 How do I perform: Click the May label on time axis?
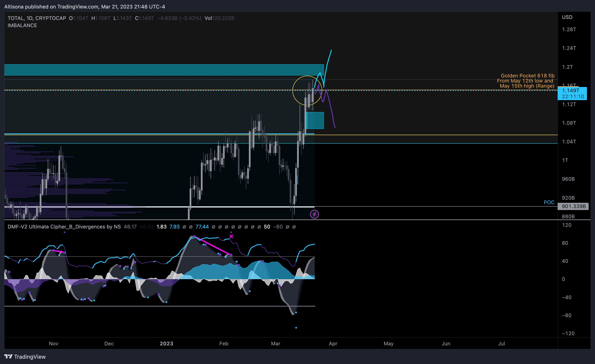388,343
